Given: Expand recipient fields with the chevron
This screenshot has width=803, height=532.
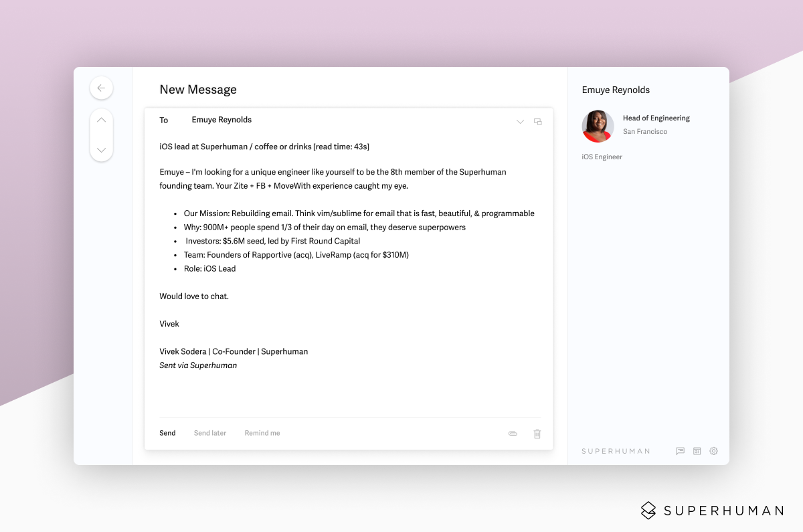Looking at the screenshot, I should click(520, 122).
